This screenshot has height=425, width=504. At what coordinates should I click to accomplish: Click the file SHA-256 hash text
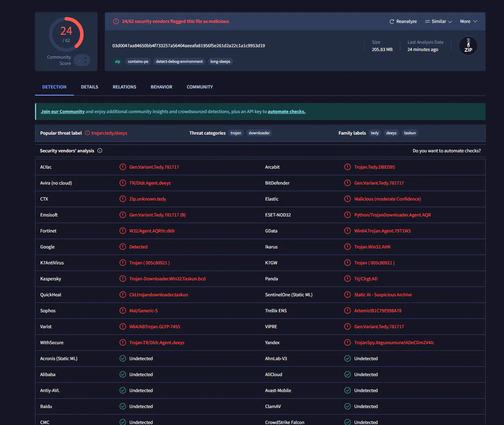coord(188,45)
